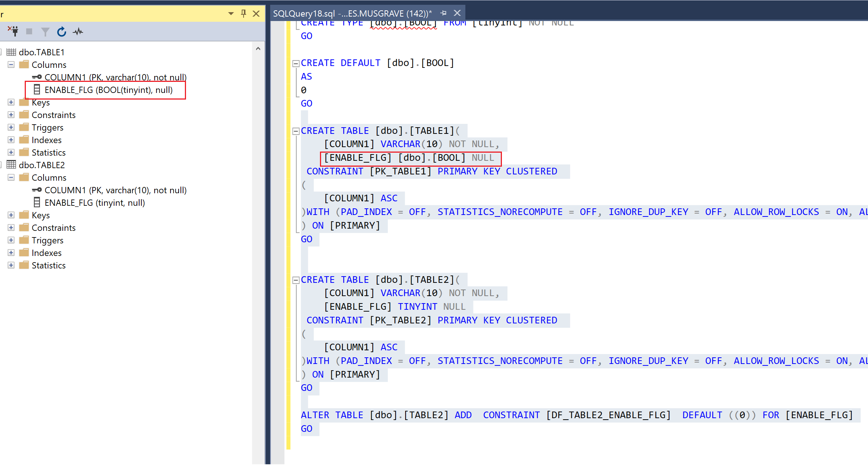Expand Statistics under dbo.TABLE2
This screenshot has height=465, width=868.
click(x=11, y=265)
